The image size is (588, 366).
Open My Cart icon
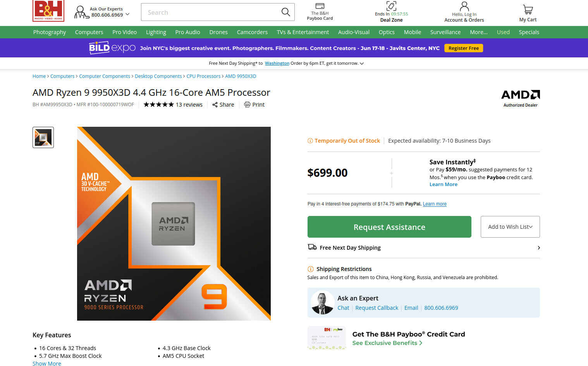pyautogui.click(x=528, y=9)
